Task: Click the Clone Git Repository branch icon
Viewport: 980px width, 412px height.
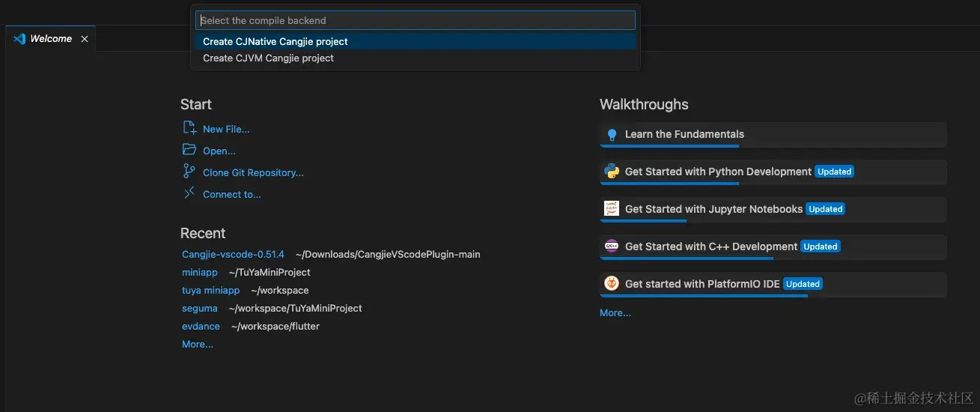Action: coord(189,172)
